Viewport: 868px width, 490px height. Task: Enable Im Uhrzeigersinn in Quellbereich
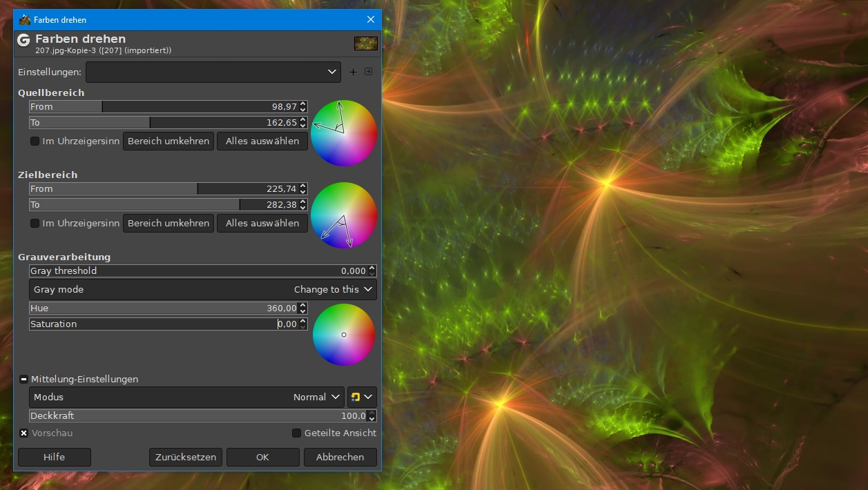click(x=35, y=141)
